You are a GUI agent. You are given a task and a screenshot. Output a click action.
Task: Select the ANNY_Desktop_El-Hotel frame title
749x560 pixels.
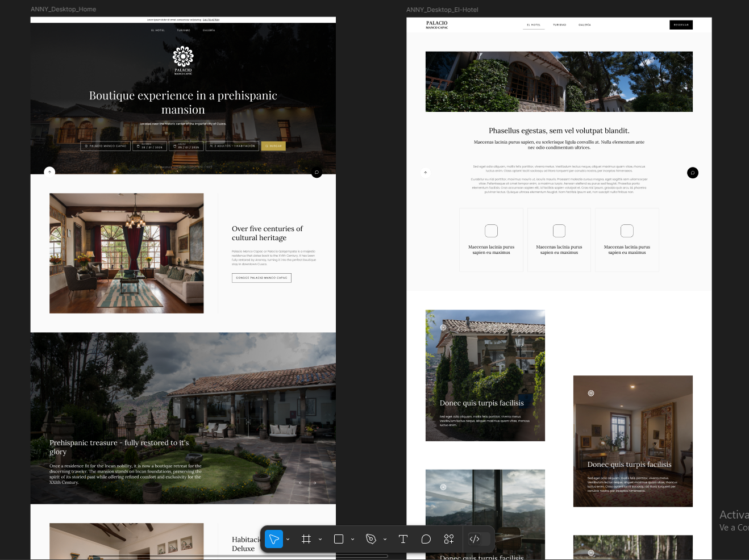pos(442,10)
